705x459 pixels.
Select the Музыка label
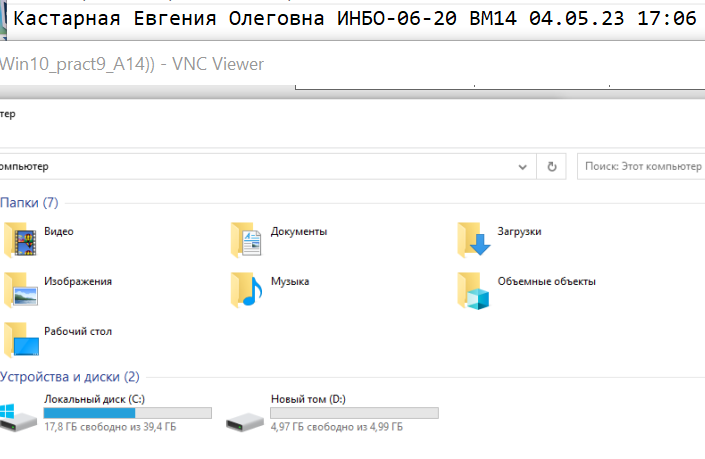(x=290, y=281)
